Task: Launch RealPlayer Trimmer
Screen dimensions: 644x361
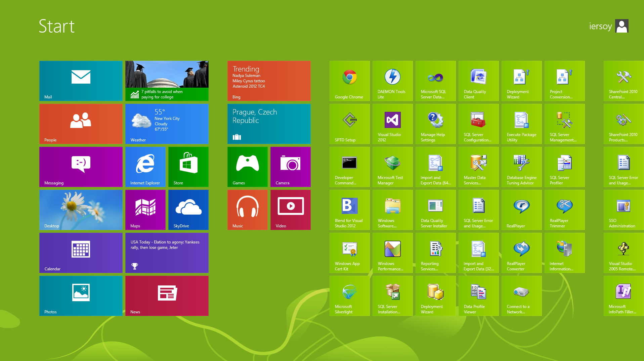Action: pos(565,210)
